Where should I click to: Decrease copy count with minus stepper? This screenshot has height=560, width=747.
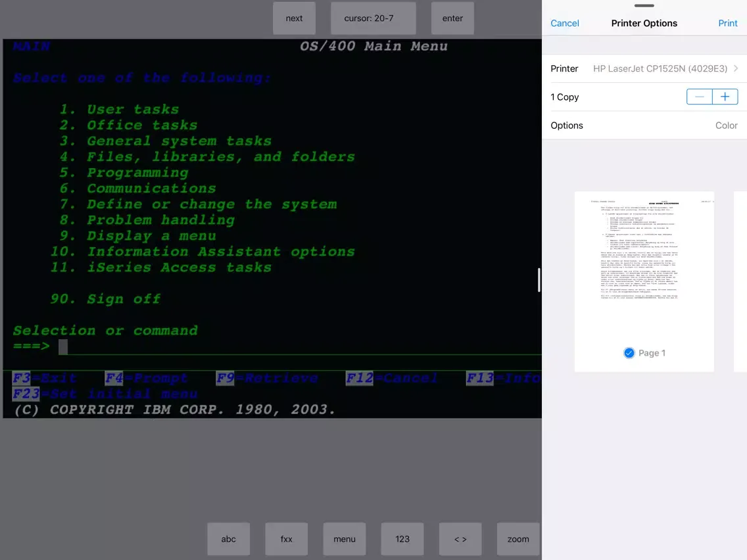[x=700, y=97]
